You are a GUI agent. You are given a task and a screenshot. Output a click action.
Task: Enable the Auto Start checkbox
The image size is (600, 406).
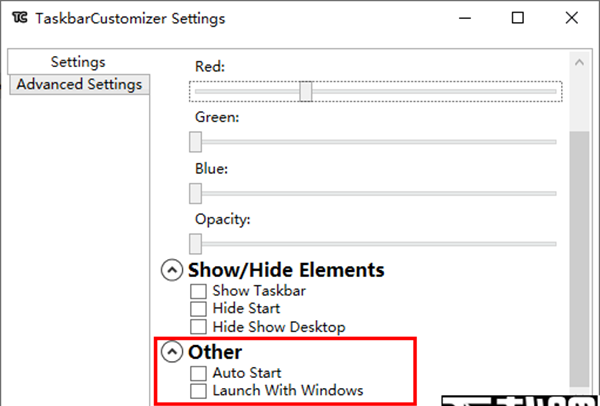tap(198, 373)
